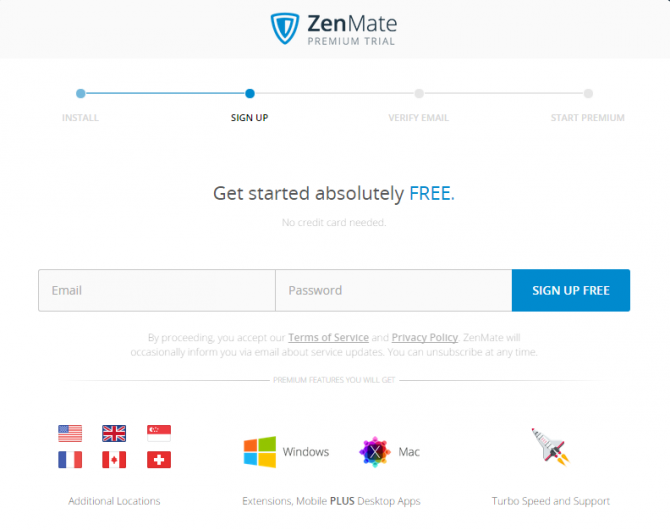The height and width of the screenshot is (530, 670).
Task: Click the Email input field
Action: (x=157, y=290)
